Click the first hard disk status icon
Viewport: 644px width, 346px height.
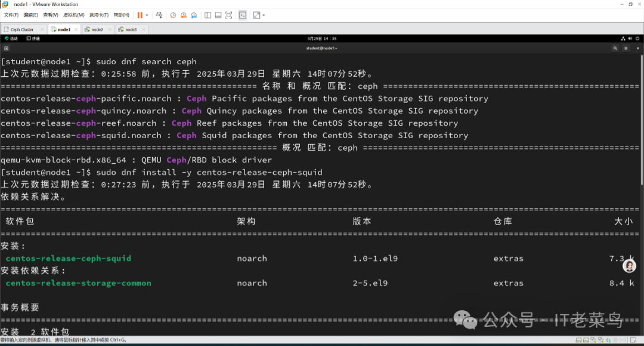click(578, 340)
